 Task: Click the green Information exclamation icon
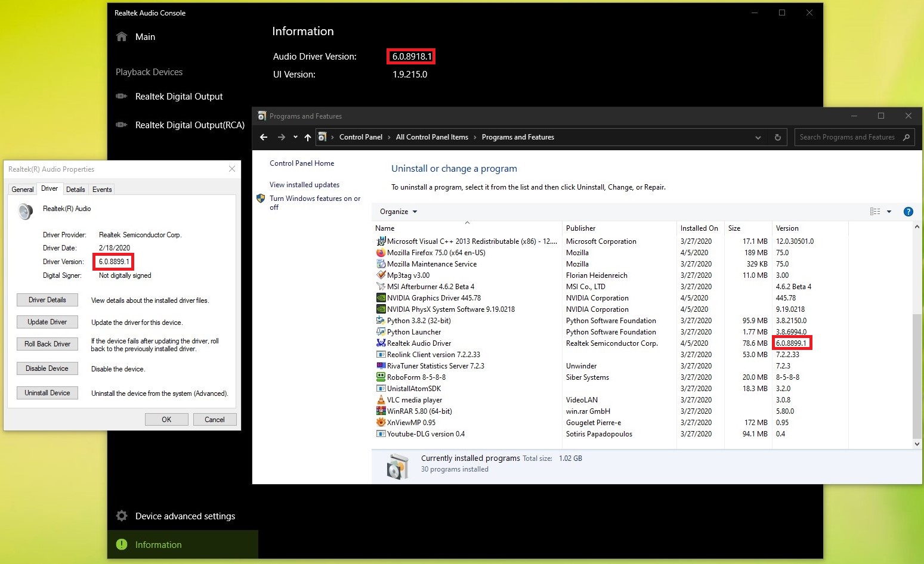pos(122,544)
